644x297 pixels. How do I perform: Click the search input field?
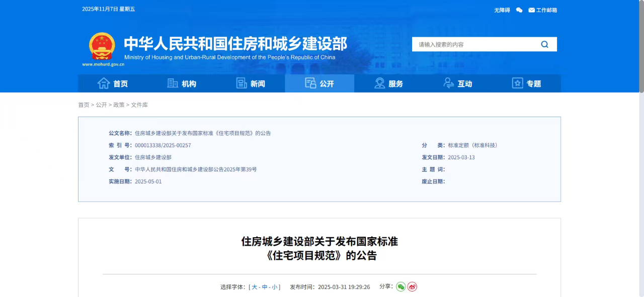point(473,44)
